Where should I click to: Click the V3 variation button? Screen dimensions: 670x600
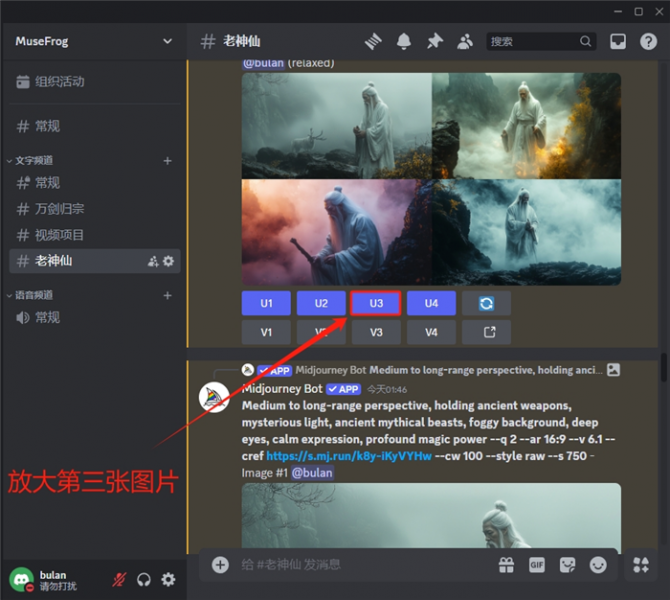tap(376, 332)
